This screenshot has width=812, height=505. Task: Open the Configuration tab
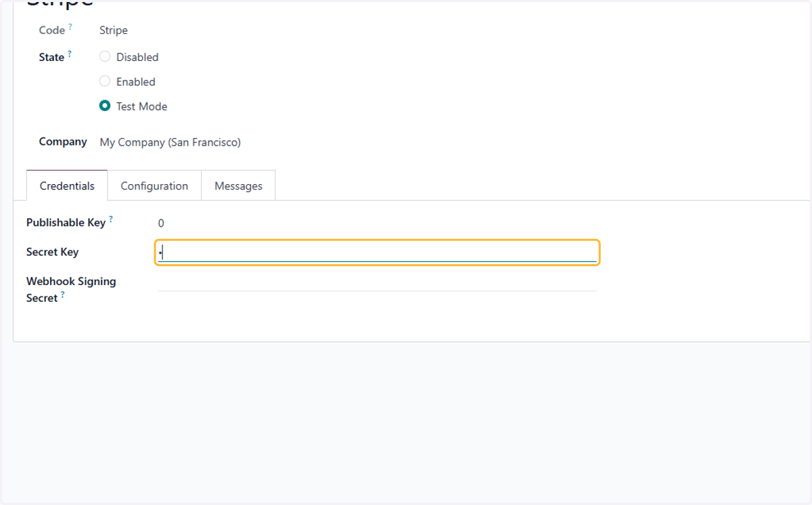154,185
